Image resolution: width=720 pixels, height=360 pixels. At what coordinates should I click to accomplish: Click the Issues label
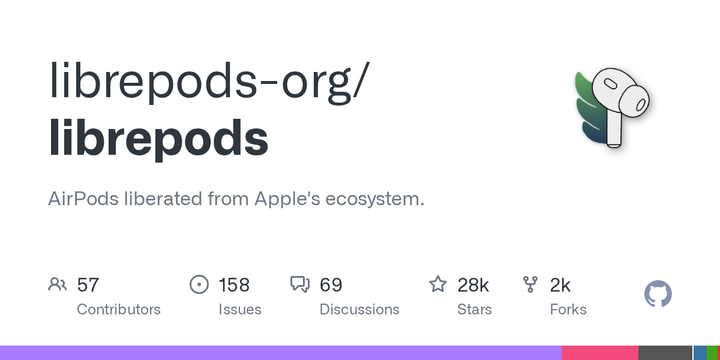[240, 309]
